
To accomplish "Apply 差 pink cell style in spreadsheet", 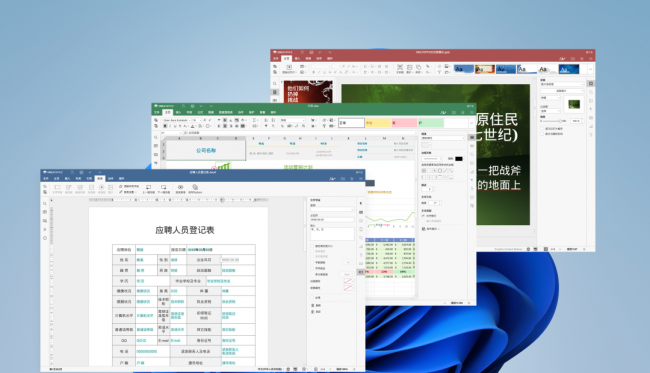I will pyautogui.click(x=404, y=123).
